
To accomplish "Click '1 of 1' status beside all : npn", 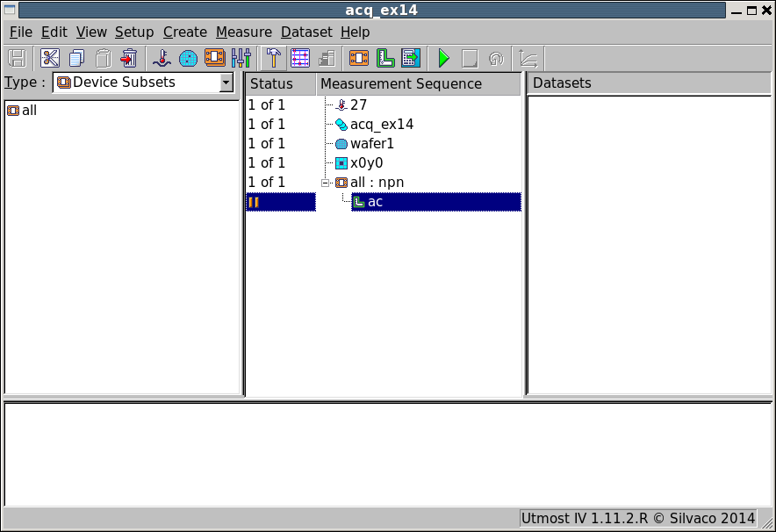I will [266, 183].
